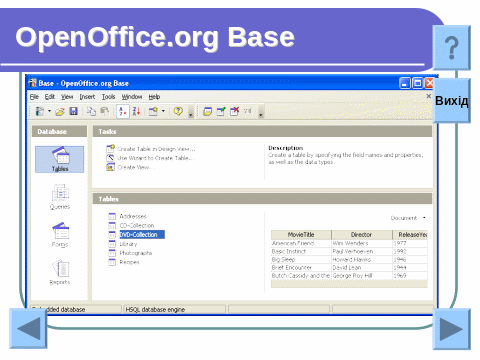Click the New Form toolbar icon

[x=153, y=111]
